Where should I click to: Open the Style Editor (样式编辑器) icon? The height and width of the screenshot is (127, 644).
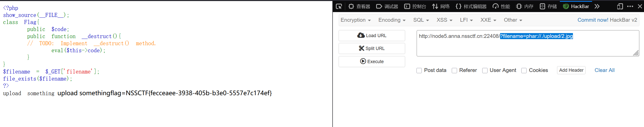(x=459, y=7)
